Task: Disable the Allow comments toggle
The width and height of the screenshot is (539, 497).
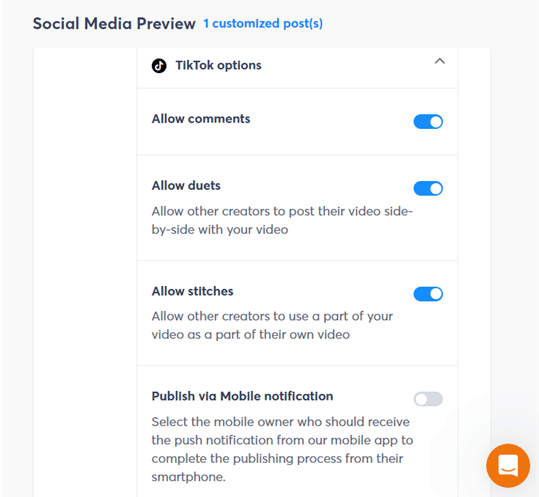Action: pyautogui.click(x=428, y=122)
